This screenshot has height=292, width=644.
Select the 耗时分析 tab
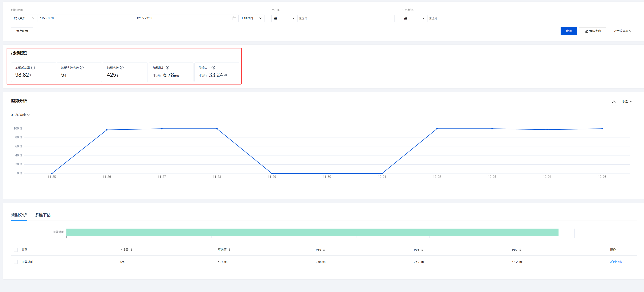(19, 215)
